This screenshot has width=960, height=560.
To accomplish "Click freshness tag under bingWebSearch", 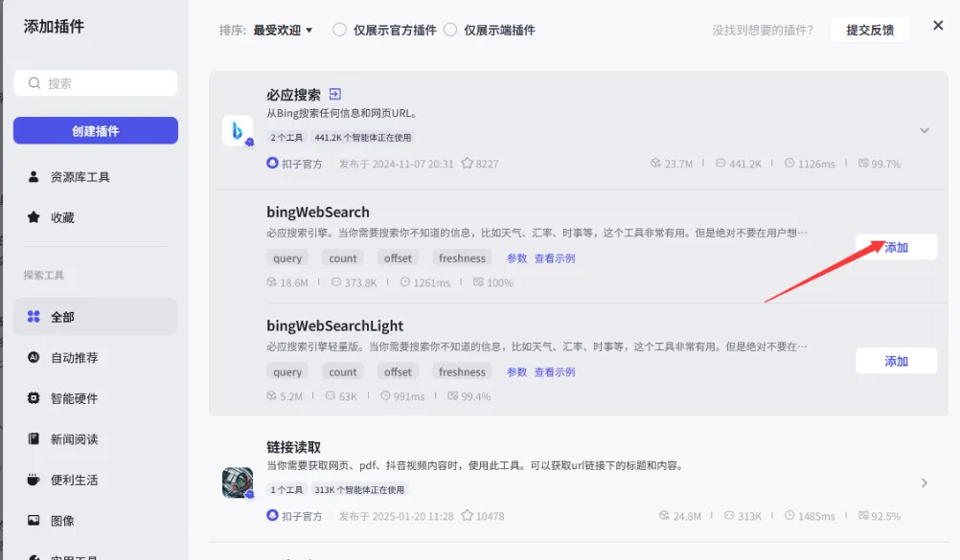I will 462,258.
